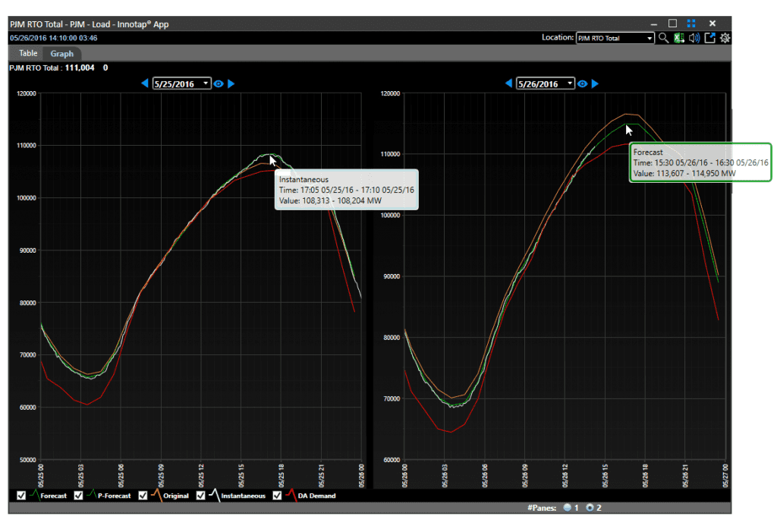Toggle sound with the speaker icon
Viewport: 777px width, 532px height.
coord(694,38)
